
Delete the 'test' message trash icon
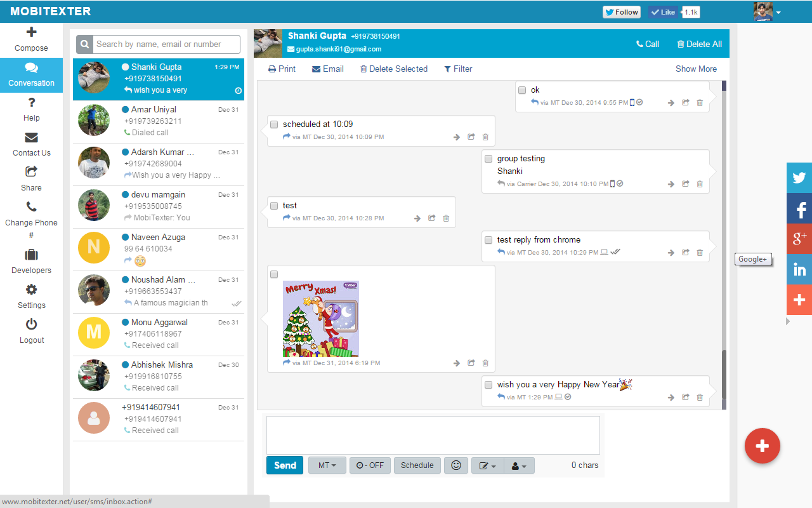[446, 218]
